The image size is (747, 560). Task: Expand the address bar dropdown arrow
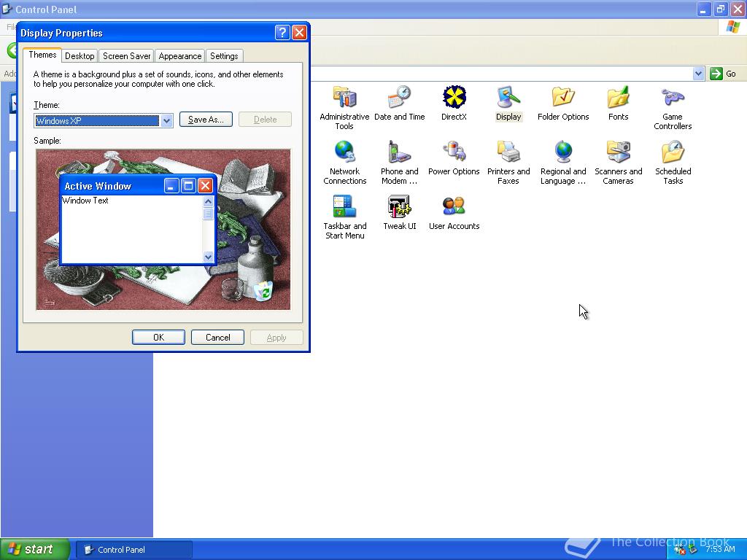coord(698,74)
